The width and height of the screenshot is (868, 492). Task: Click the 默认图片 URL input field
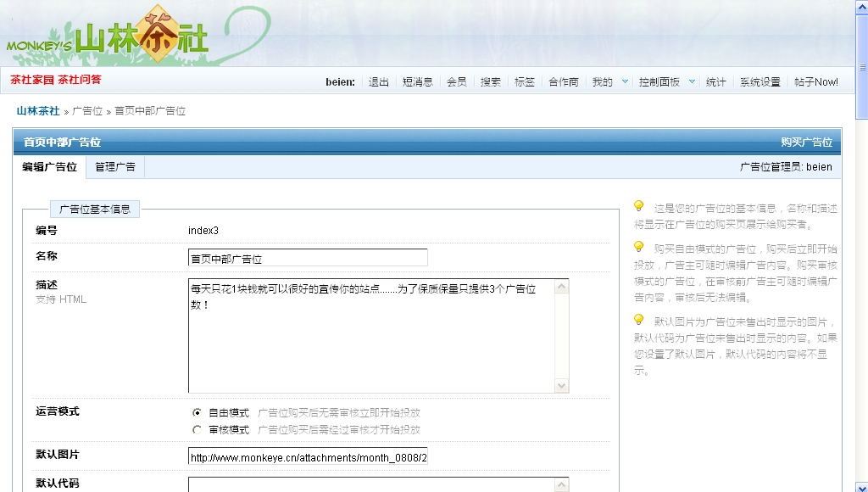(308, 457)
